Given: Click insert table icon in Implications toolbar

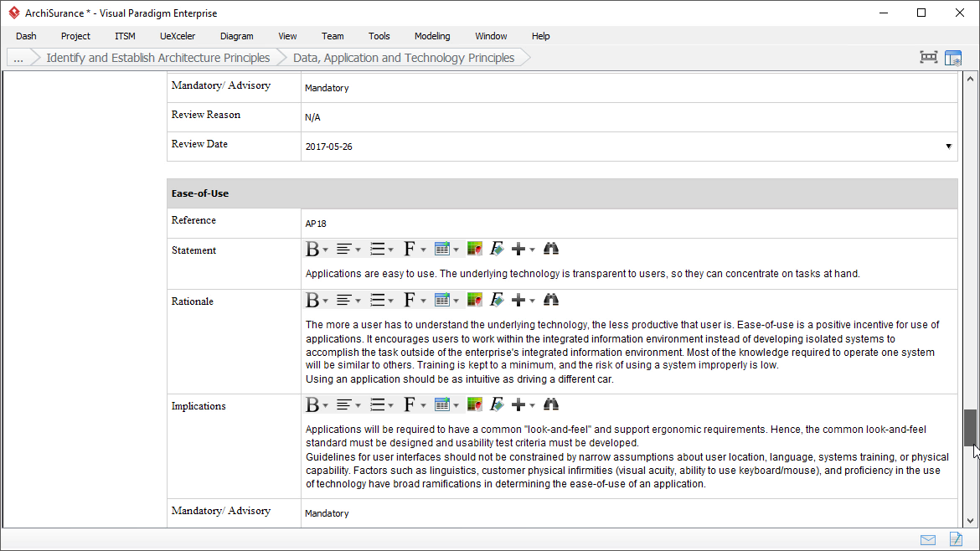Looking at the screenshot, I should click(442, 404).
